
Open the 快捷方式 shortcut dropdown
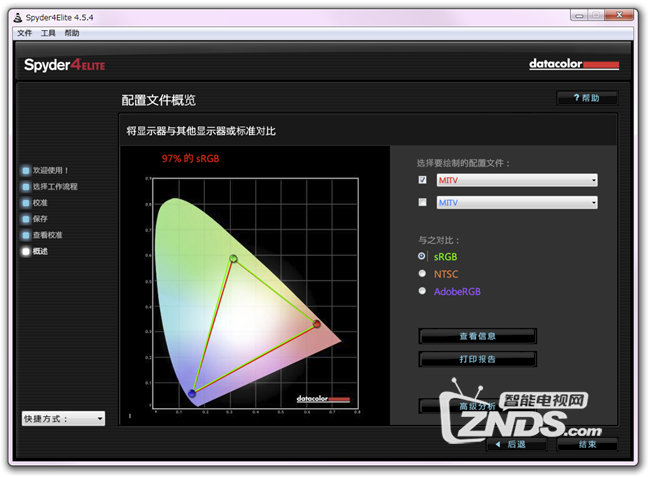coord(63,419)
